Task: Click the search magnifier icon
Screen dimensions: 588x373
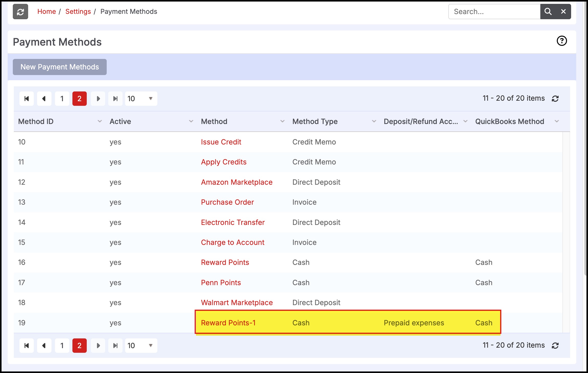Action: (548, 12)
